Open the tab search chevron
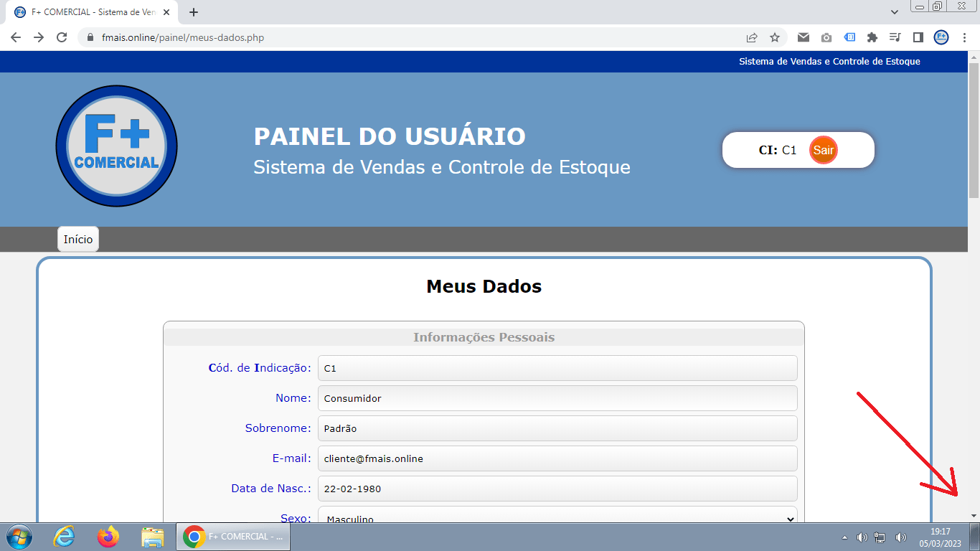This screenshot has width=980, height=551. tap(894, 11)
